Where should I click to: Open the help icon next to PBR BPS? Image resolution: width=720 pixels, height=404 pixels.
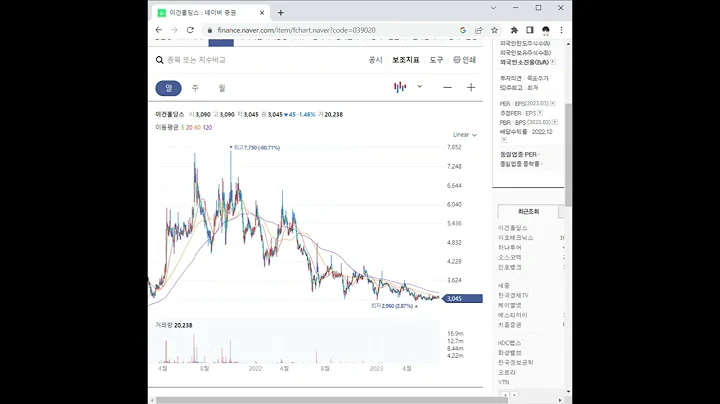(x=555, y=122)
